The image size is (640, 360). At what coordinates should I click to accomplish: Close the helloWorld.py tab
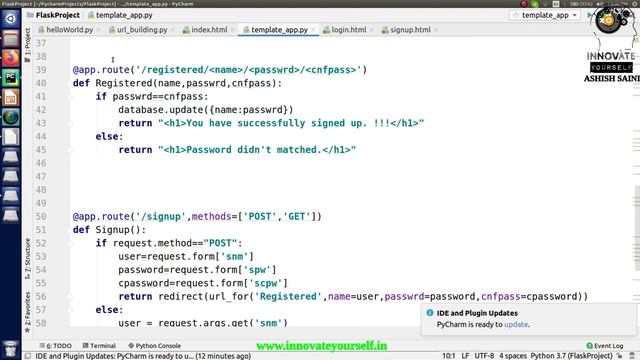point(98,30)
